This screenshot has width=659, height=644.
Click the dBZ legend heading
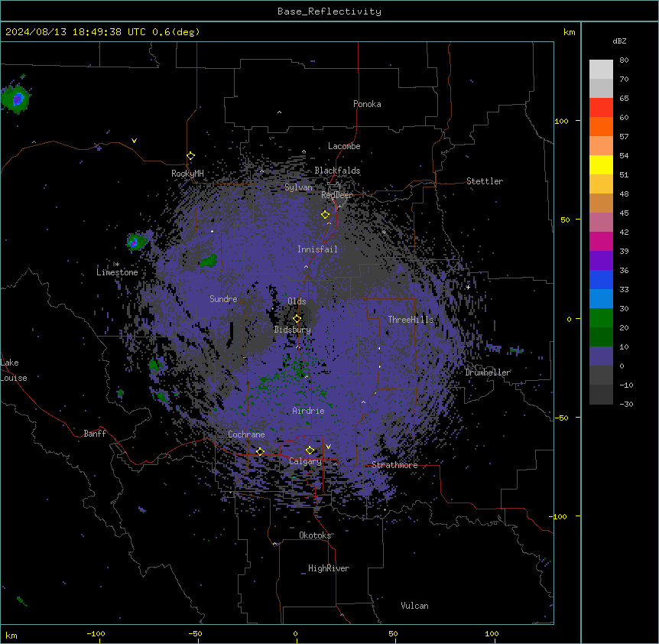619,41
